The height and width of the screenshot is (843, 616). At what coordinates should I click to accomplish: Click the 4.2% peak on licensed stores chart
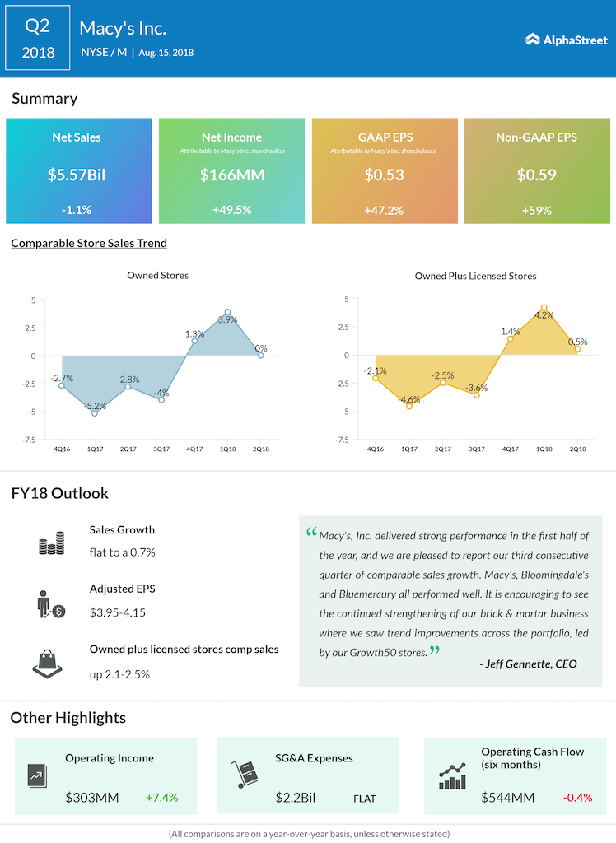(x=544, y=307)
